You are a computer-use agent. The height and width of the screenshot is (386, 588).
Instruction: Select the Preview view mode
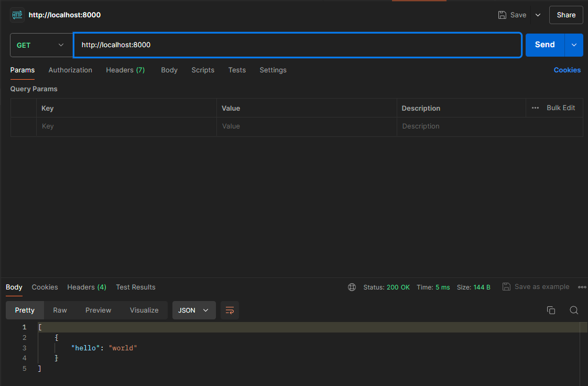(98, 310)
